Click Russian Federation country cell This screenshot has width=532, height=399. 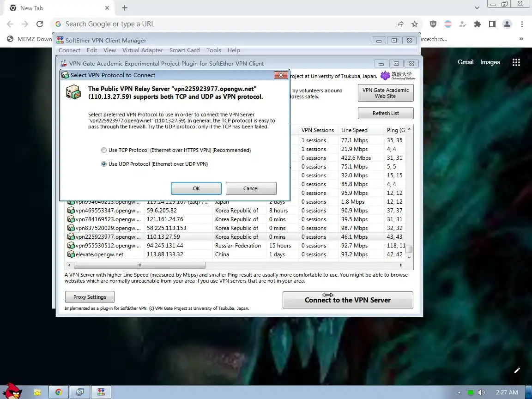238,246
